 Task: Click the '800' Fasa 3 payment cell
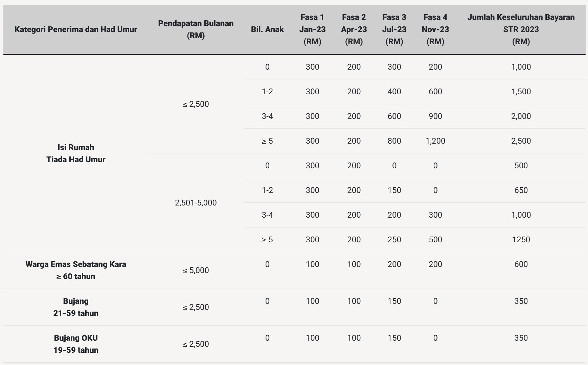394,141
